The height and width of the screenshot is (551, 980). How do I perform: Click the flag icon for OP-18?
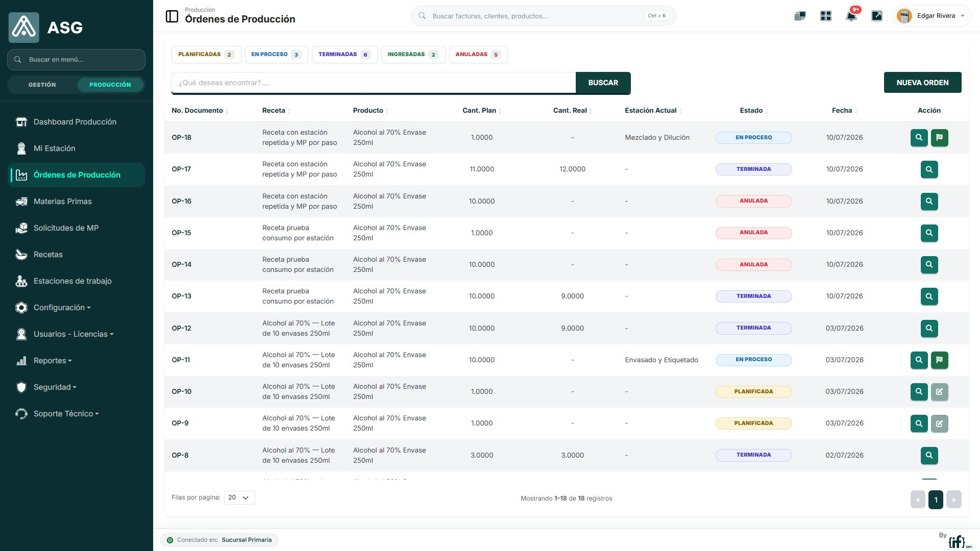[x=939, y=138]
